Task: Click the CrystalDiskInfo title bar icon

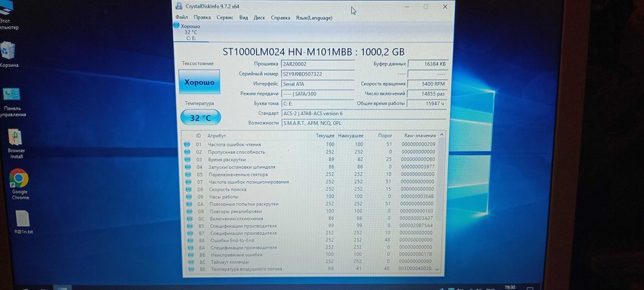Action: click(178, 6)
